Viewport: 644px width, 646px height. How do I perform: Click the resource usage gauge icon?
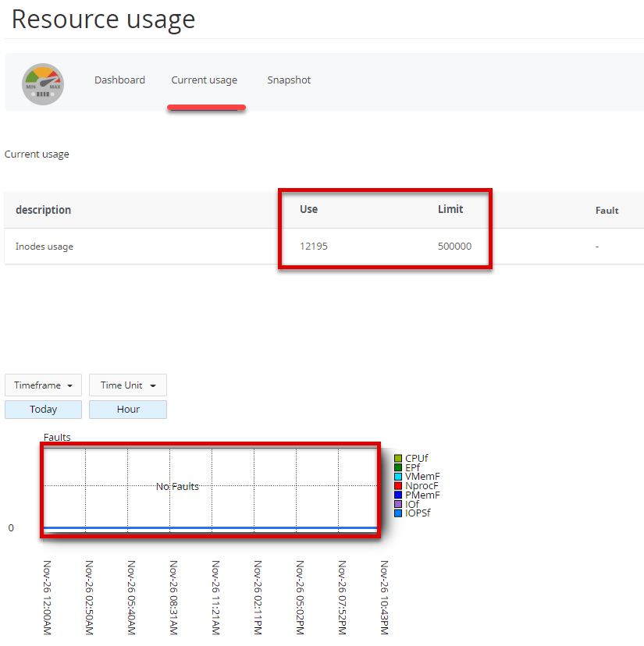coord(43,84)
